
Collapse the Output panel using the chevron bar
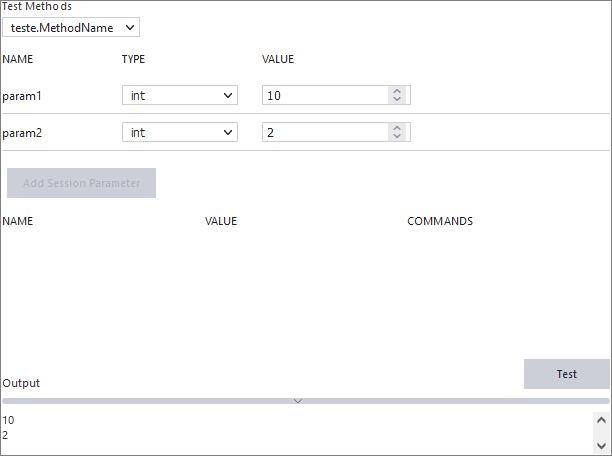(298, 401)
